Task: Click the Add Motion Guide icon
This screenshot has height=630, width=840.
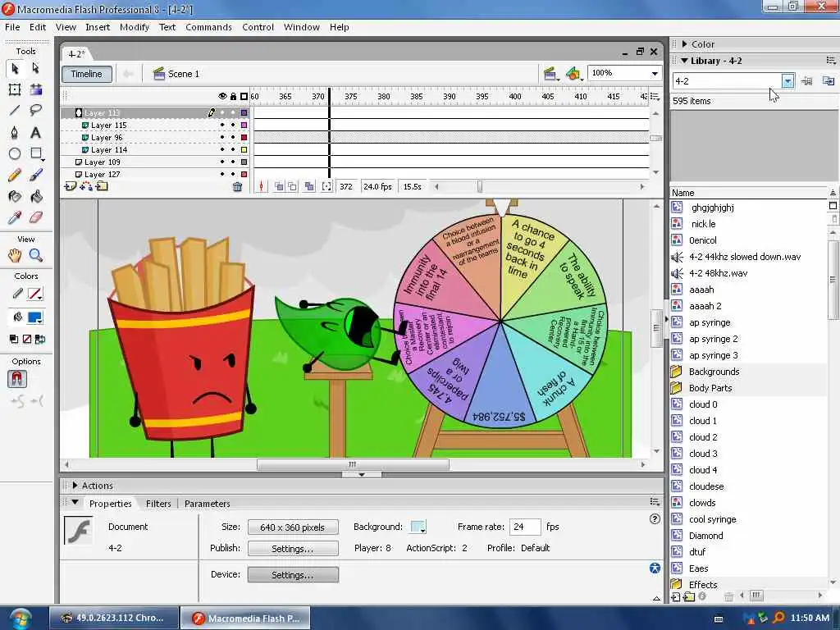Action: 85,186
